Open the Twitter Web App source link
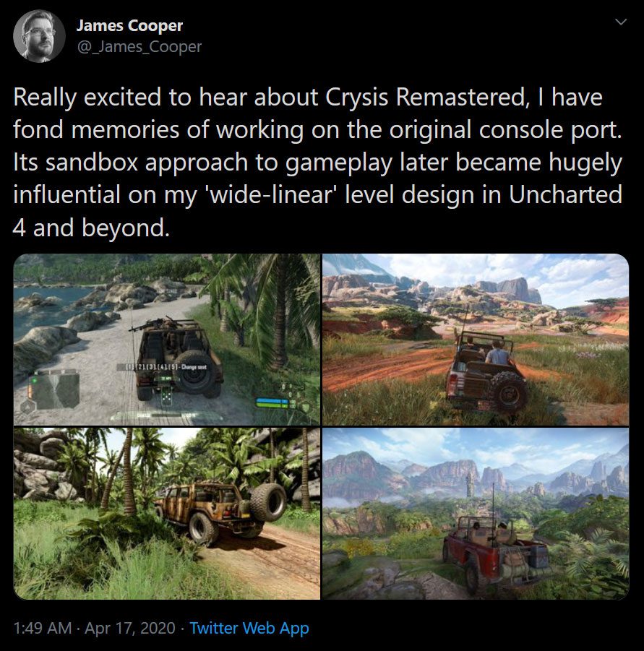Viewport: 644px width, 651px height. 249,628
